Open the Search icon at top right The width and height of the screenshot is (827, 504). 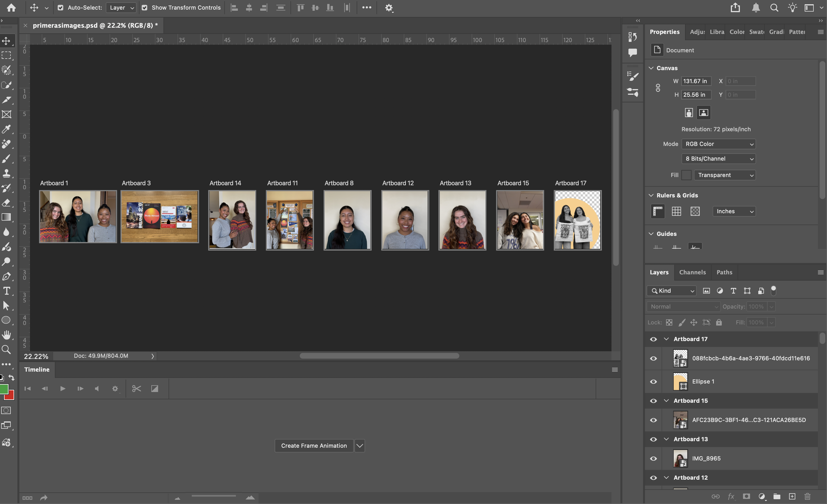(774, 8)
